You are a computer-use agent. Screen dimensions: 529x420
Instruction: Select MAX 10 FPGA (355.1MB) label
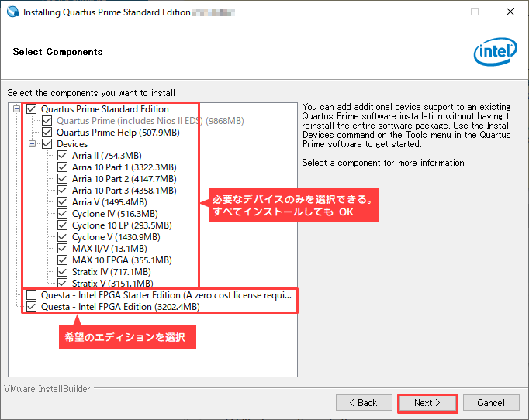pos(122,260)
